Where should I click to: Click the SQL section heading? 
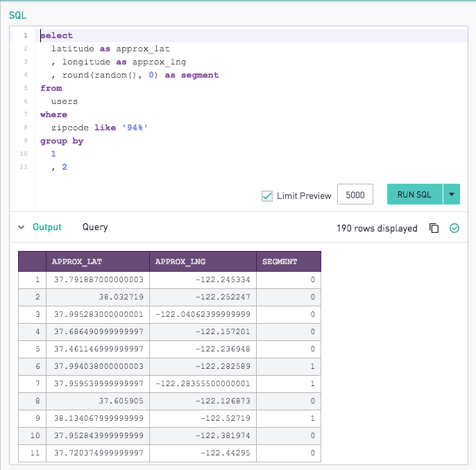17,15
